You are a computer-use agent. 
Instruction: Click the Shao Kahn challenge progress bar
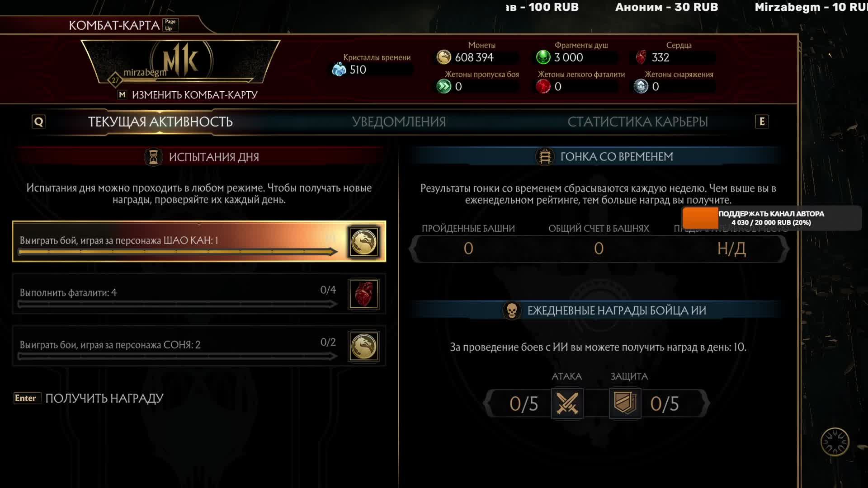click(178, 252)
